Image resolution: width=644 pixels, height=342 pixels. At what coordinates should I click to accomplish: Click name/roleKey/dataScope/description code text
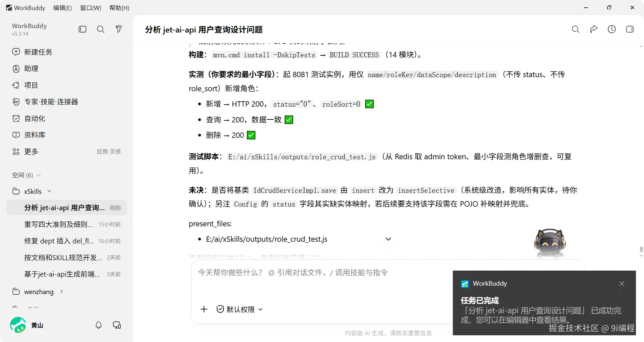tap(432, 74)
